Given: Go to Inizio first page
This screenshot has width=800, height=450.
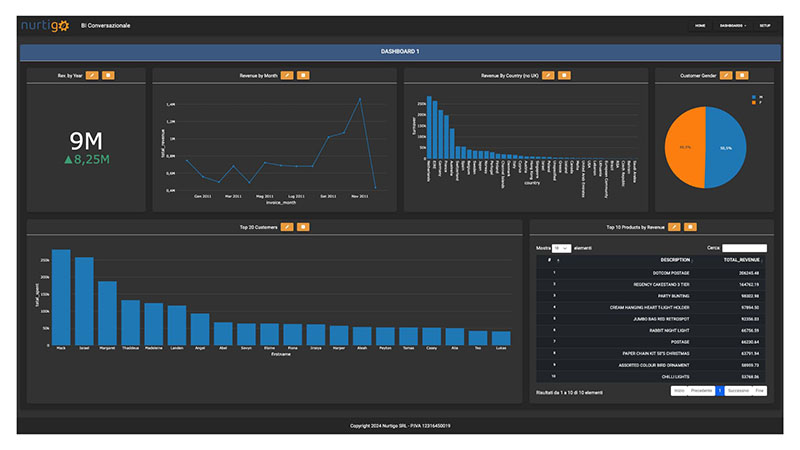Looking at the screenshot, I should pos(679,391).
